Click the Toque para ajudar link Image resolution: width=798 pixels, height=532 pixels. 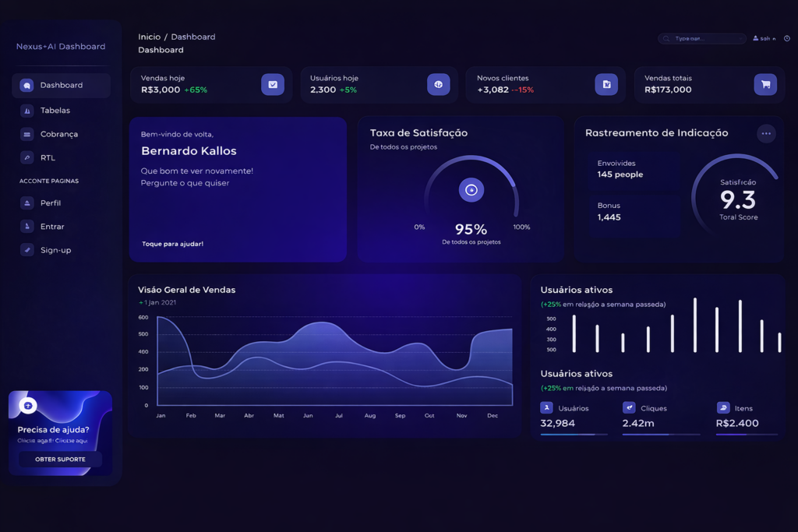click(172, 244)
